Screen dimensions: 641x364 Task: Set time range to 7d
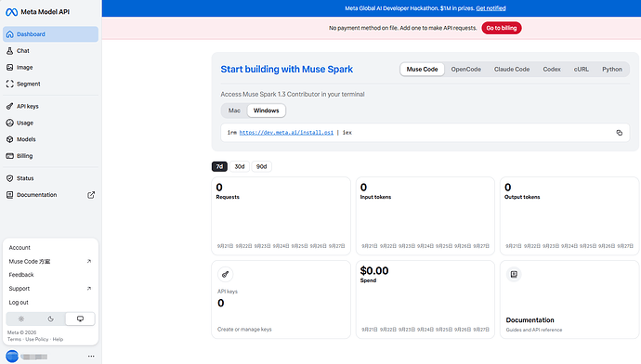coord(219,166)
